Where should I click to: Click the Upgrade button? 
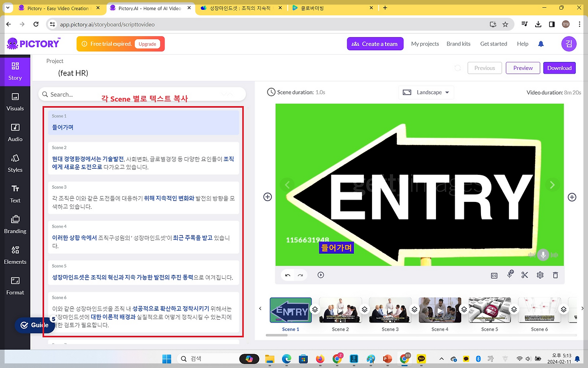147,44
